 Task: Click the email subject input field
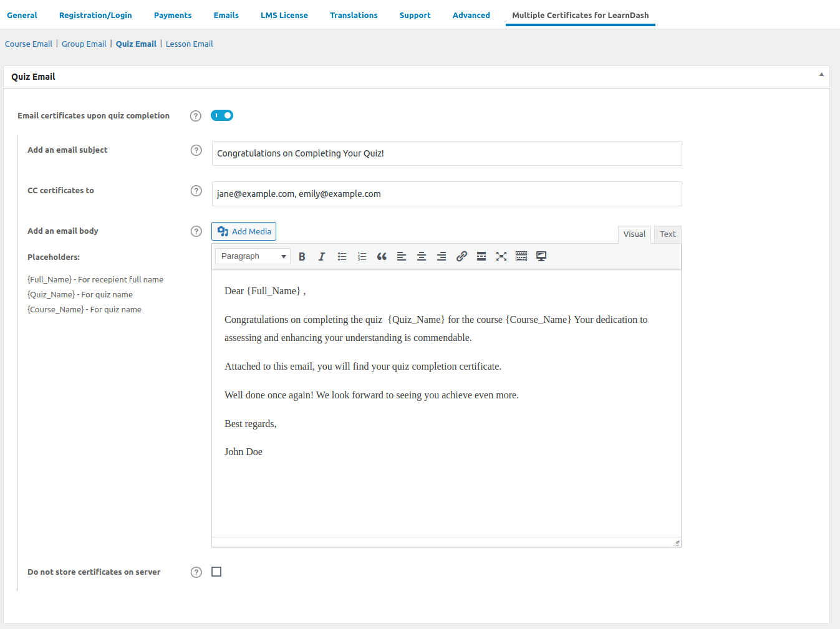[x=447, y=153]
